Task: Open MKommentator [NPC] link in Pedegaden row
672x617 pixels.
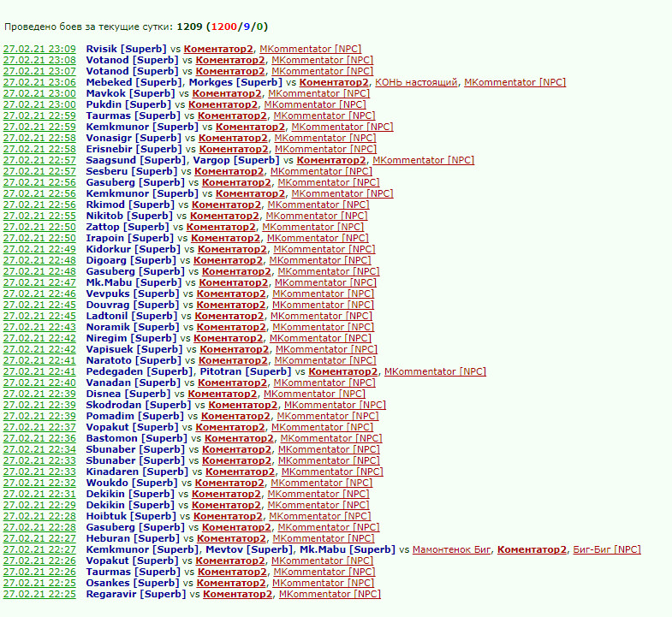Action: [435, 372]
